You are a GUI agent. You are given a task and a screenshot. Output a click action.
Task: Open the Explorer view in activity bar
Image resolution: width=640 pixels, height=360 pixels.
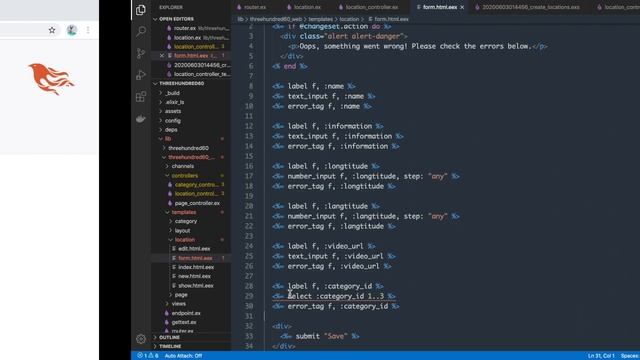click(141, 10)
